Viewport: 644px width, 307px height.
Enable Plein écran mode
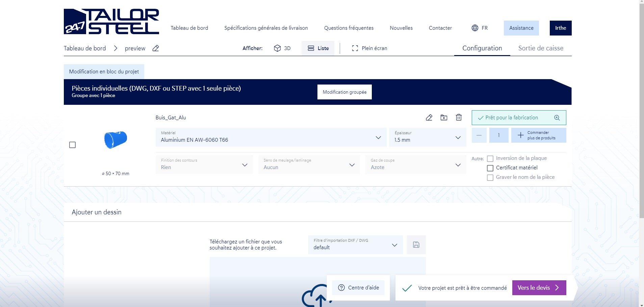point(369,48)
